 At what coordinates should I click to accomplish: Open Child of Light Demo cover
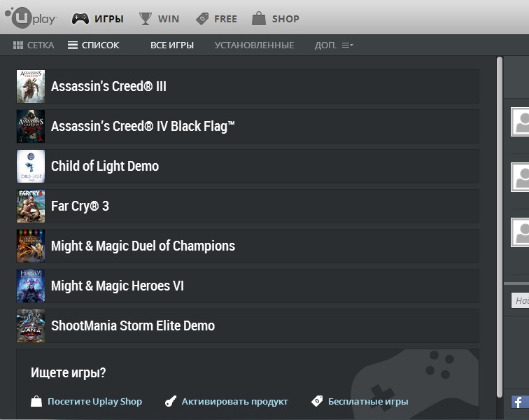click(x=31, y=166)
